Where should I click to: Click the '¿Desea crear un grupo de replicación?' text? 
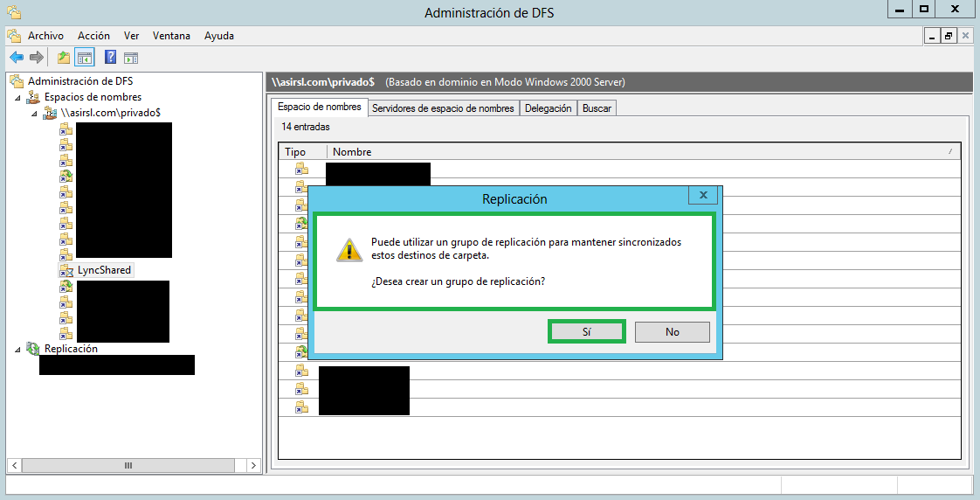click(x=459, y=281)
